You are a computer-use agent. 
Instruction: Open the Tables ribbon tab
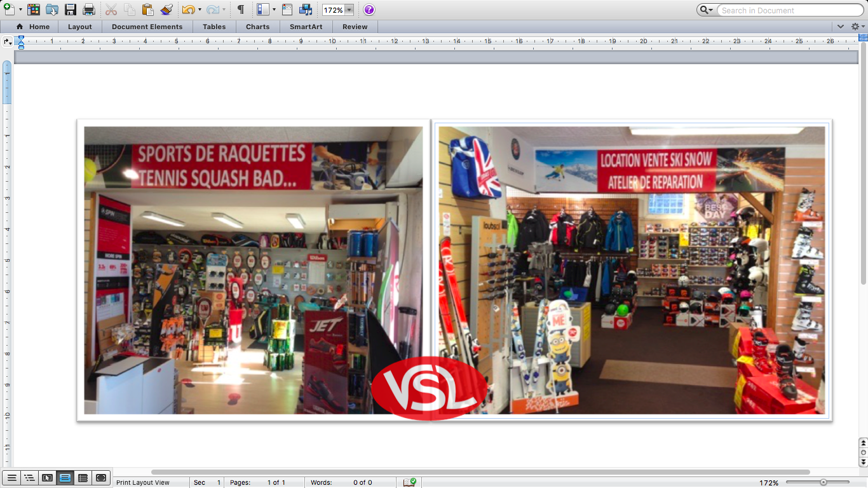tap(214, 27)
